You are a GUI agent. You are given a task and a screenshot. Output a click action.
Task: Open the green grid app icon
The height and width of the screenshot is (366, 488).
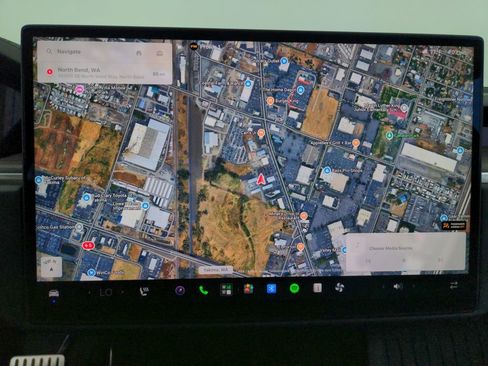click(x=226, y=289)
